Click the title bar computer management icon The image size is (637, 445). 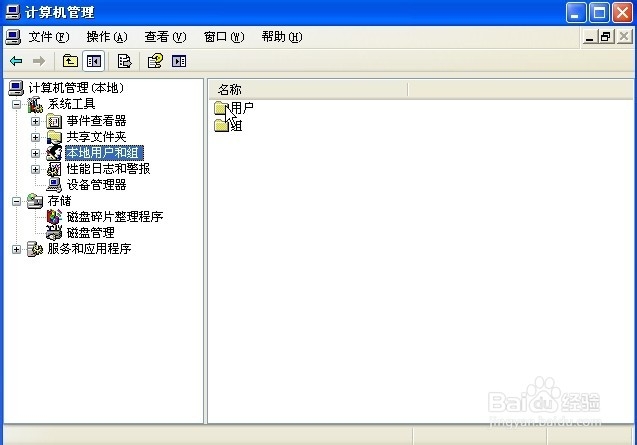pyautogui.click(x=13, y=12)
